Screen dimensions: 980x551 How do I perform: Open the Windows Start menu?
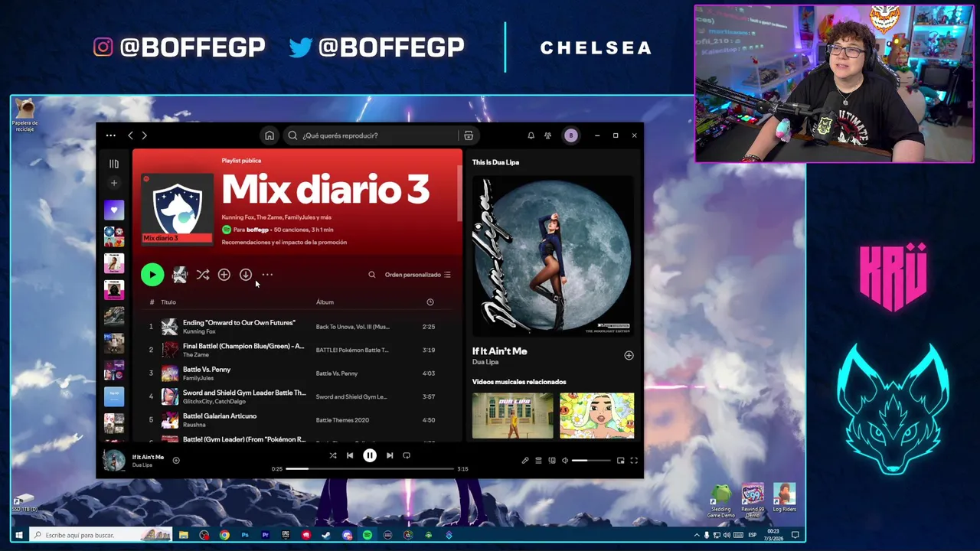19,535
